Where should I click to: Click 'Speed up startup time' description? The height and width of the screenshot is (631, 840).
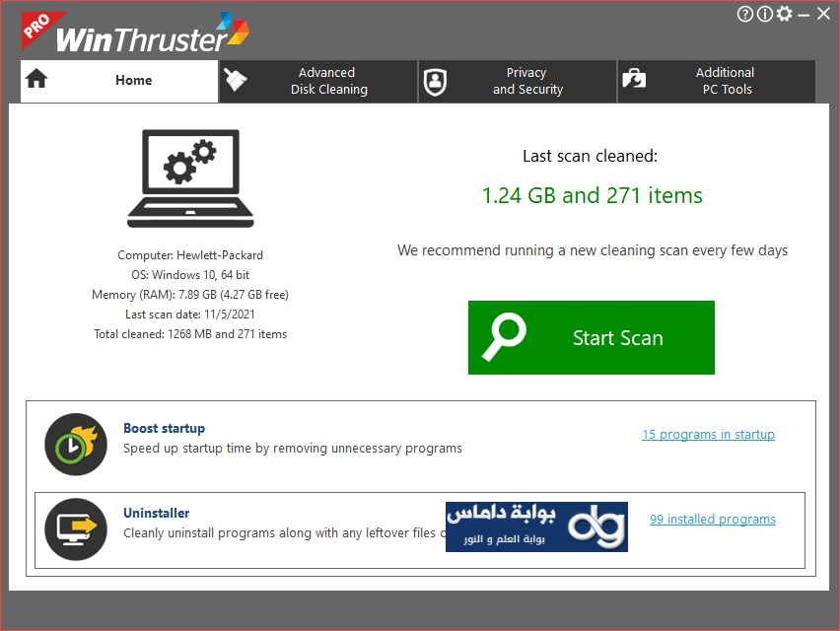coord(293,449)
